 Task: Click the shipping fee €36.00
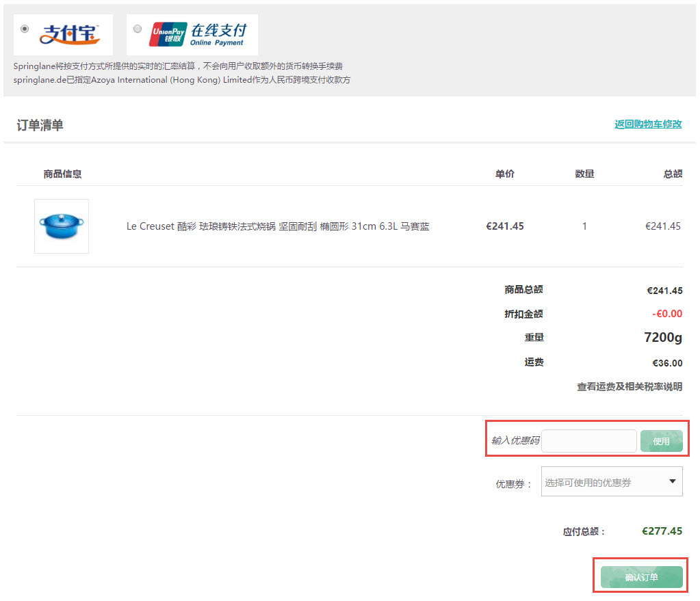coord(667,363)
